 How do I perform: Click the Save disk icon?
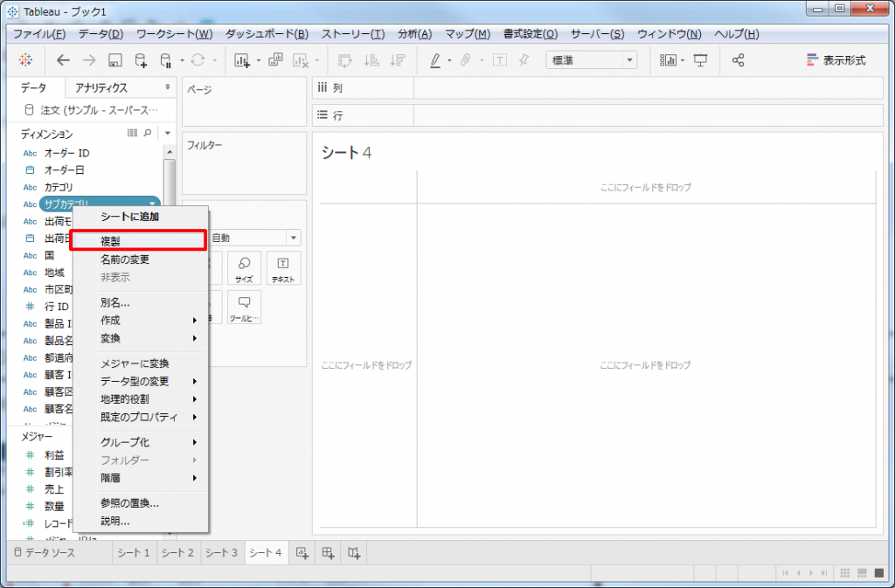(x=114, y=60)
